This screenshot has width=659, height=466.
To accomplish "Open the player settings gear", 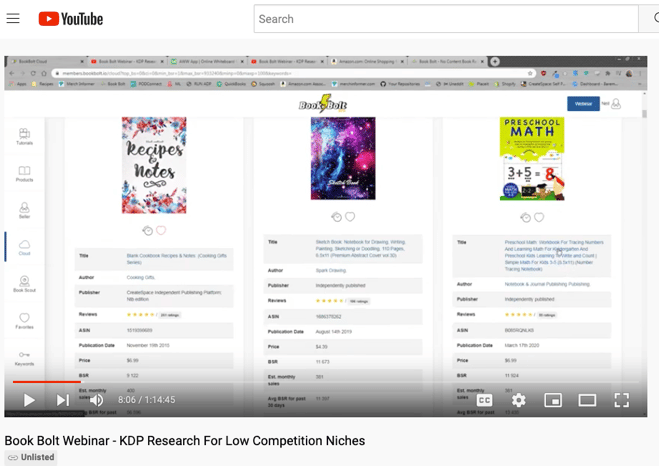I will pyautogui.click(x=519, y=400).
